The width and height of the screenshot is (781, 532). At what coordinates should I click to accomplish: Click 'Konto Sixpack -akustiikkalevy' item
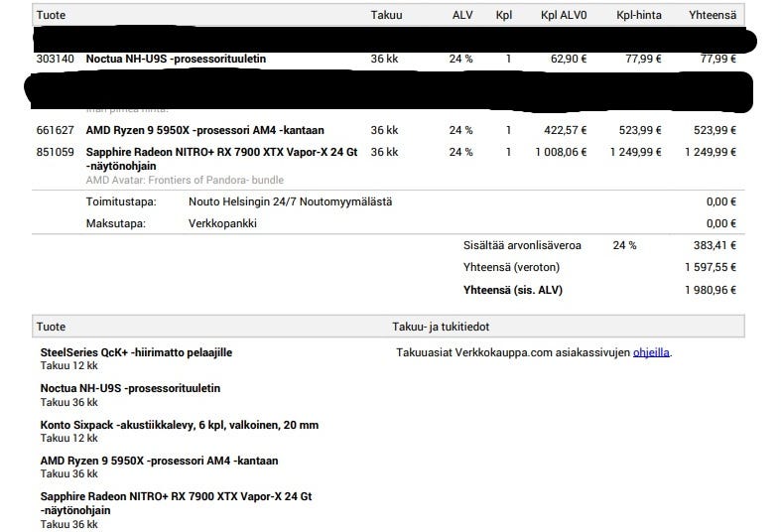[x=180, y=426]
